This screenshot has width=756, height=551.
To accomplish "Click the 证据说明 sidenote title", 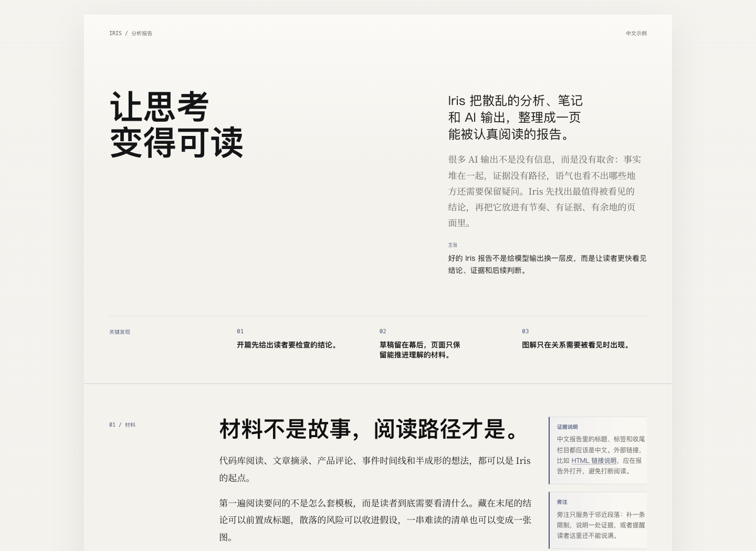I will 567,427.
